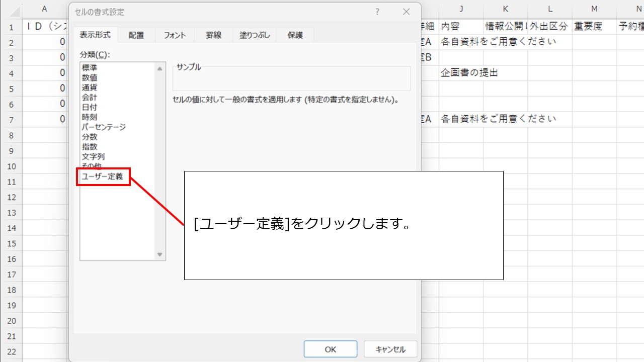
Task: Open the フォント tab
Action: coord(175,35)
